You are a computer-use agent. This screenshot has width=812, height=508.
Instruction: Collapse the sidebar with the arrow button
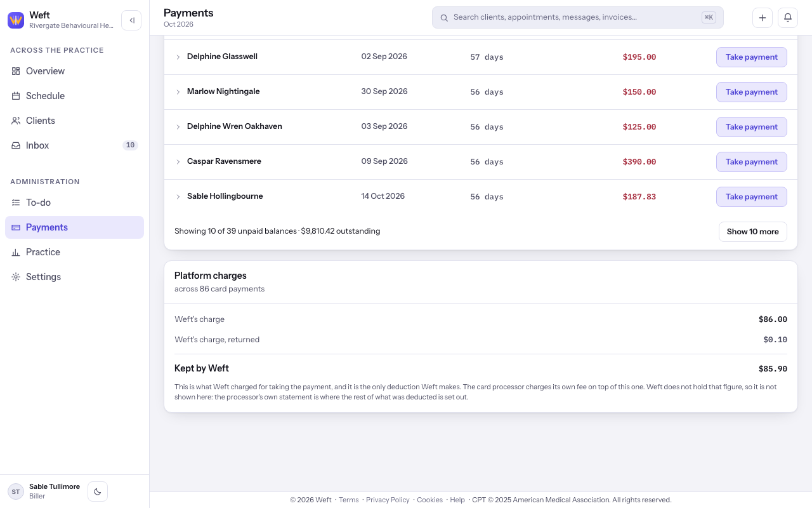(131, 20)
